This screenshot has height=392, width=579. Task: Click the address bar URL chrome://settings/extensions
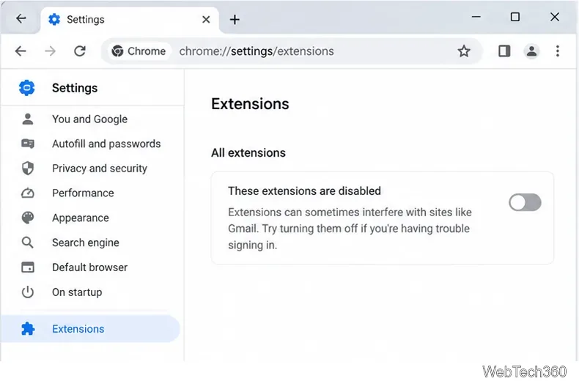click(x=257, y=51)
